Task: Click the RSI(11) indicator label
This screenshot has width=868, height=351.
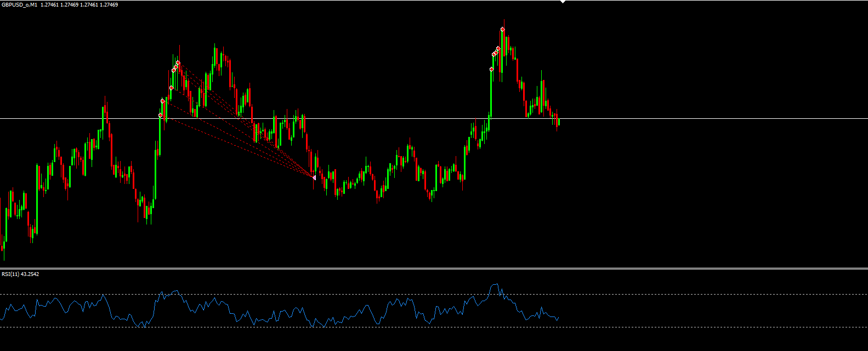Action: click(x=20, y=274)
